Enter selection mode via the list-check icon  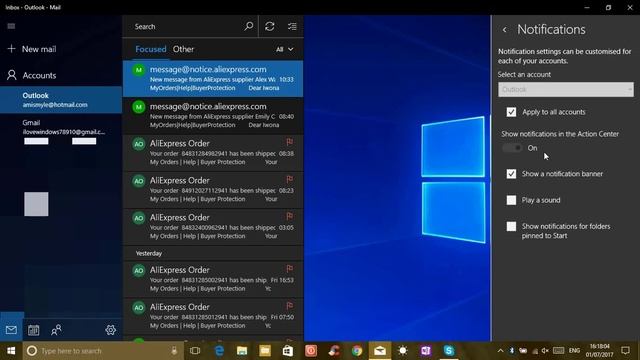[292, 27]
